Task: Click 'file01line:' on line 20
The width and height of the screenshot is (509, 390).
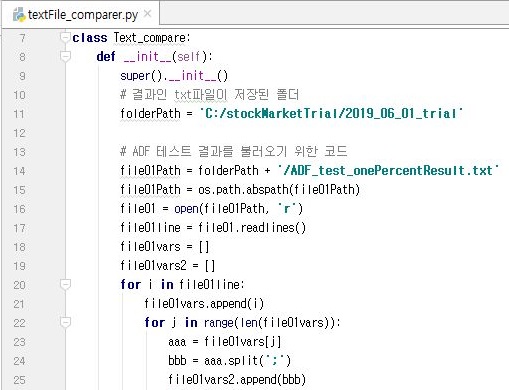Action: (x=212, y=285)
